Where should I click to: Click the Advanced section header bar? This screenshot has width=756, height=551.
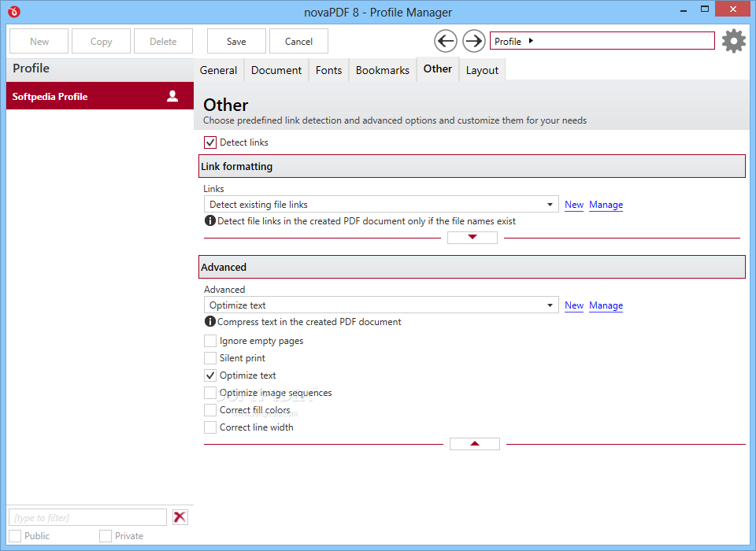[x=472, y=267]
